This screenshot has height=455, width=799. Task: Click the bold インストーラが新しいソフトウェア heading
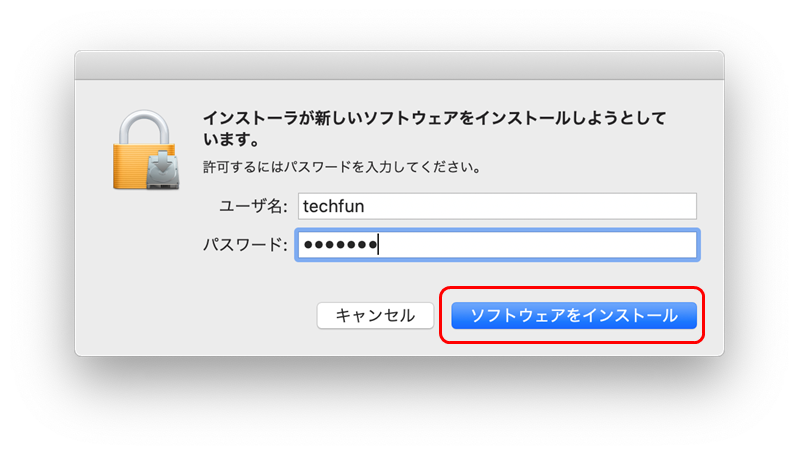pos(434,128)
